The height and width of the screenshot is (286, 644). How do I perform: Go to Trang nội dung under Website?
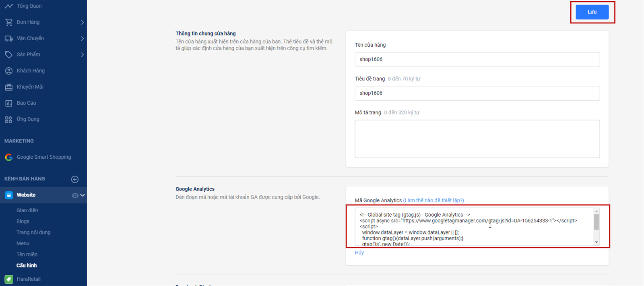tap(33, 232)
